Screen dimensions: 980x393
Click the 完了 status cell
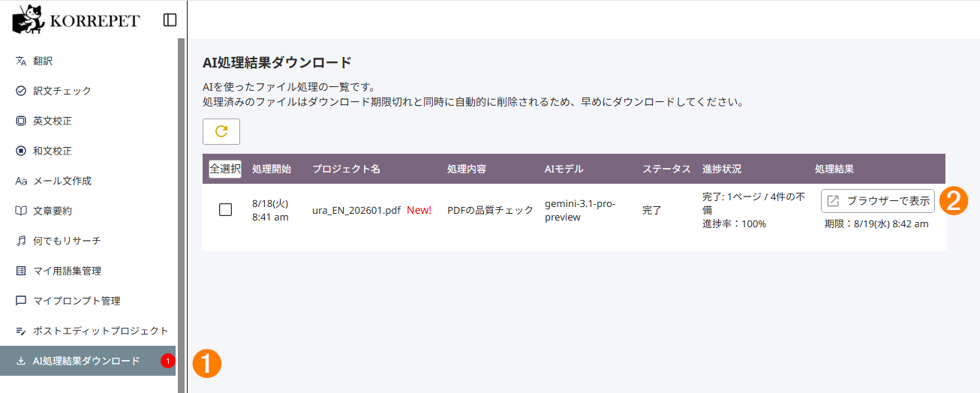[x=652, y=210]
